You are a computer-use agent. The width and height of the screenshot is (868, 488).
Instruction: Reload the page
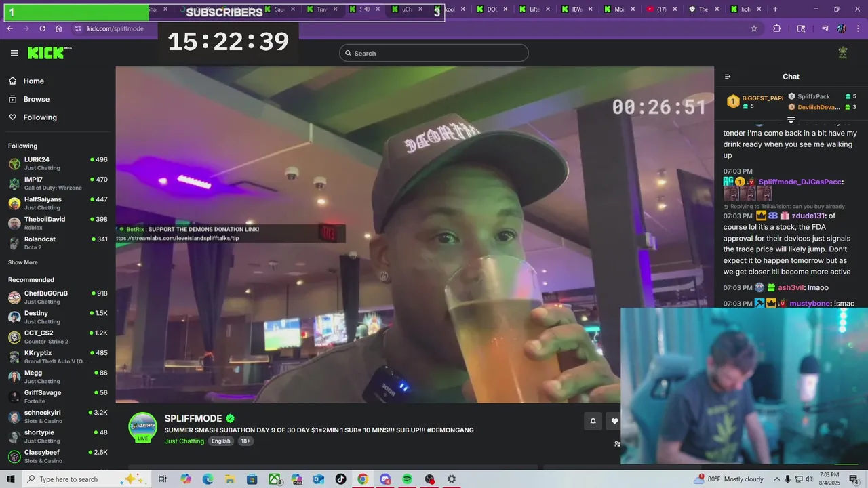click(42, 28)
